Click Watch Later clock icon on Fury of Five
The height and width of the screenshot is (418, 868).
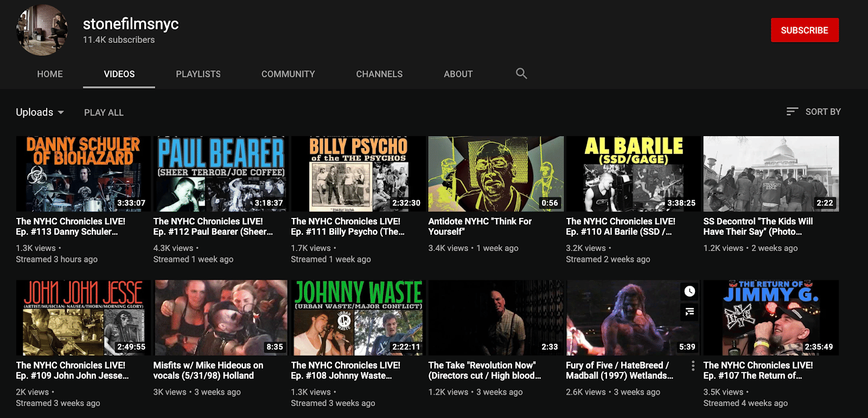pos(690,292)
